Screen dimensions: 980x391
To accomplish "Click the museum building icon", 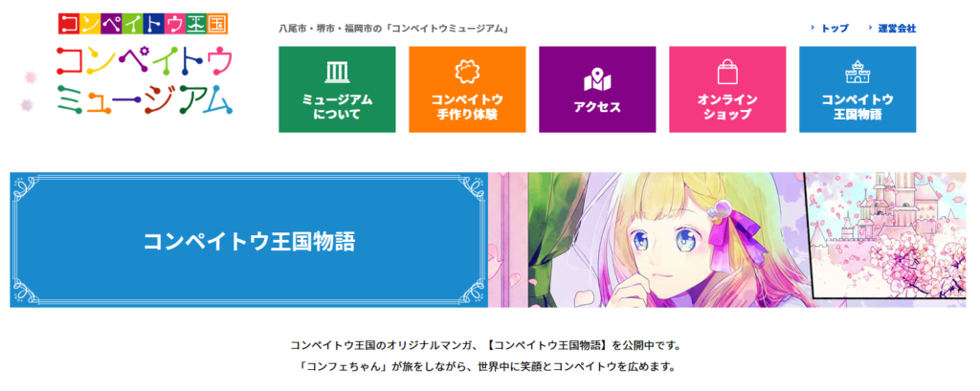I will coord(337,72).
